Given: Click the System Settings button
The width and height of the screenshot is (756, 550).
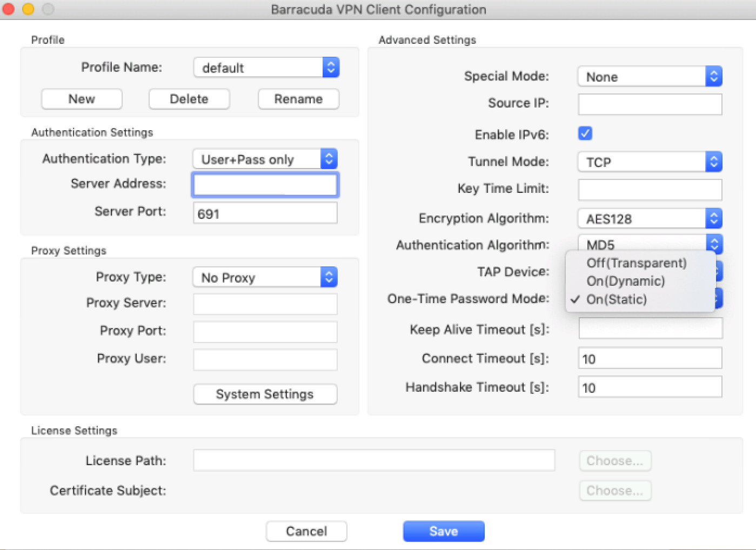Looking at the screenshot, I should (x=265, y=394).
